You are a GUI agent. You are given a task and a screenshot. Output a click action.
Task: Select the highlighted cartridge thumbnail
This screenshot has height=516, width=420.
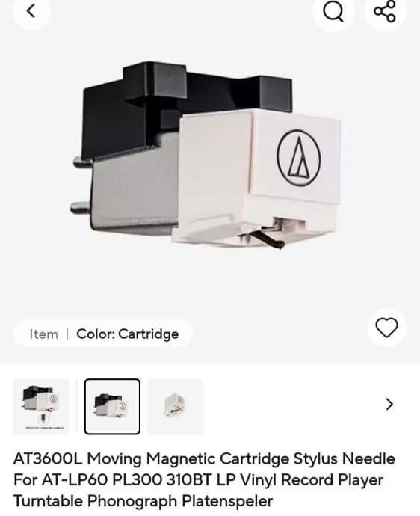(112, 406)
